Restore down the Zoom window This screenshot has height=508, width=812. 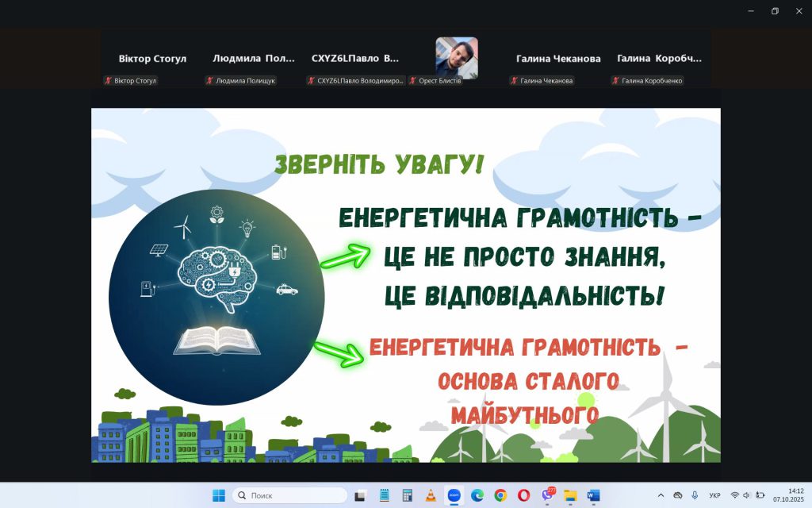pyautogui.click(x=775, y=11)
